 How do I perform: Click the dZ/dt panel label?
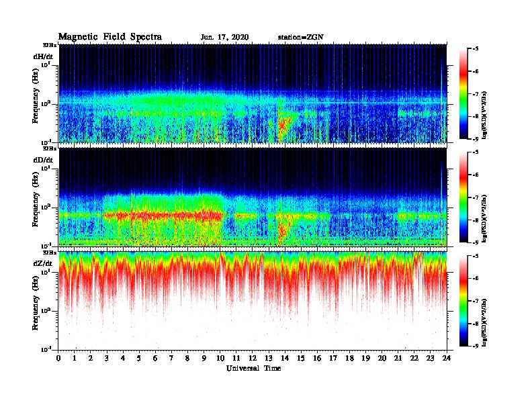pyautogui.click(x=43, y=263)
